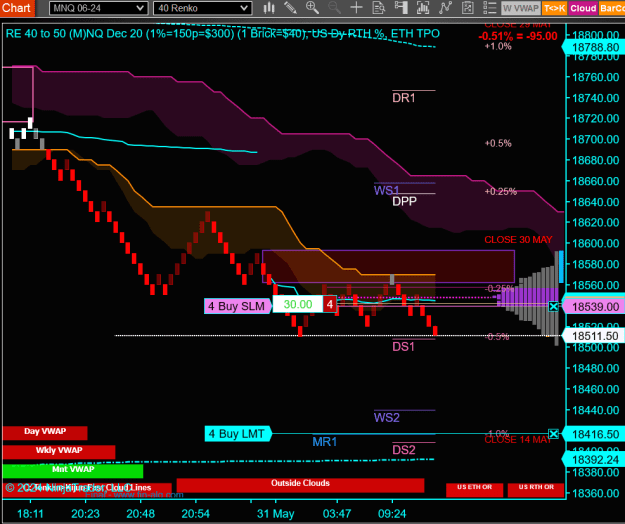Click the DS2 pivot label
The image size is (625, 524).
(x=404, y=450)
